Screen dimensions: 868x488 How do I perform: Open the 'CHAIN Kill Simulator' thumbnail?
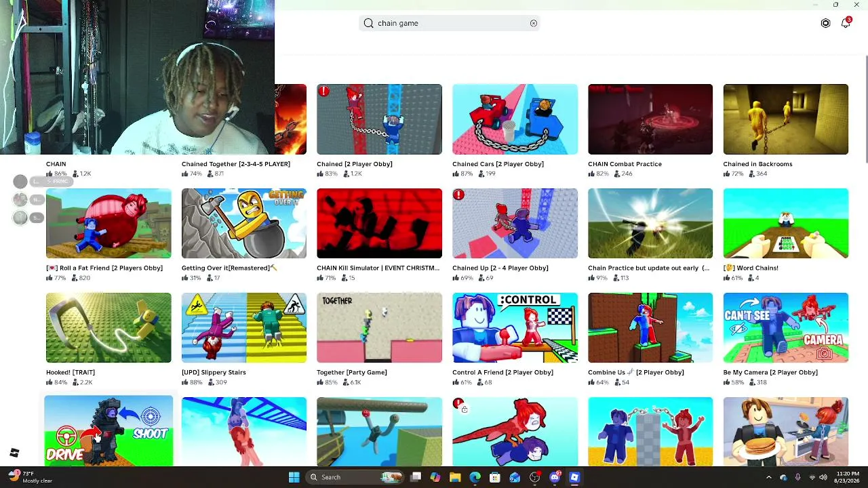pyautogui.click(x=379, y=224)
